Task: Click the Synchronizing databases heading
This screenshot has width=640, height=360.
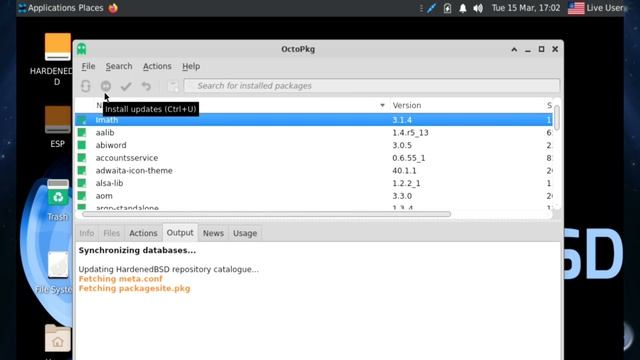Action: pos(137,251)
